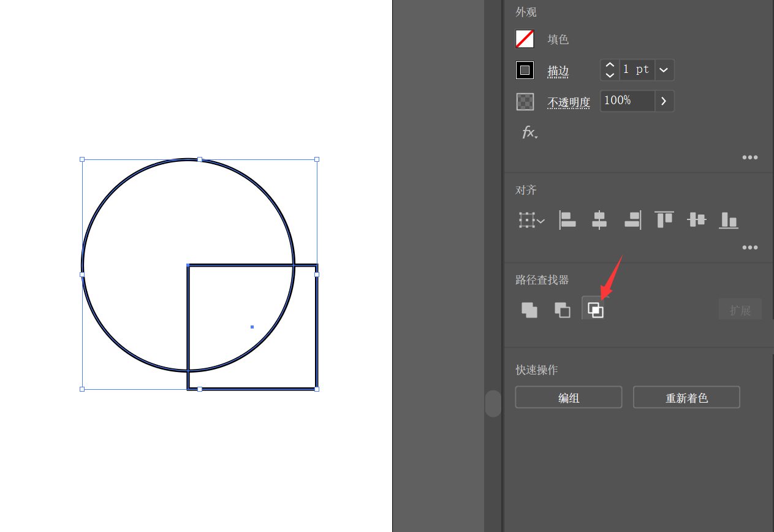Open the align-to selection dropdown
The height and width of the screenshot is (532, 774).
click(531, 220)
